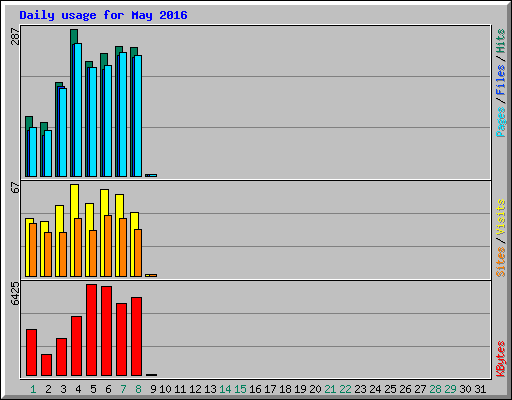This screenshot has height=400, width=512.
Task: Click day 31 on the x-axis
Action: coord(480,389)
